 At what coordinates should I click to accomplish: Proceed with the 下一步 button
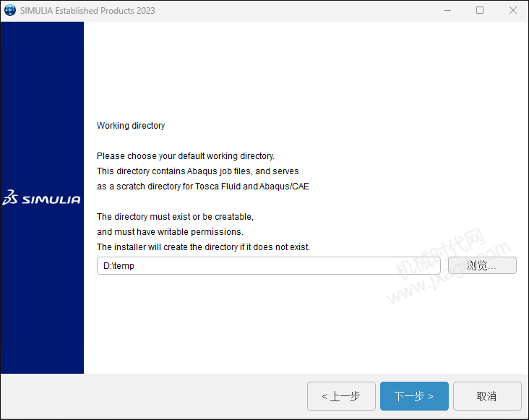point(414,396)
